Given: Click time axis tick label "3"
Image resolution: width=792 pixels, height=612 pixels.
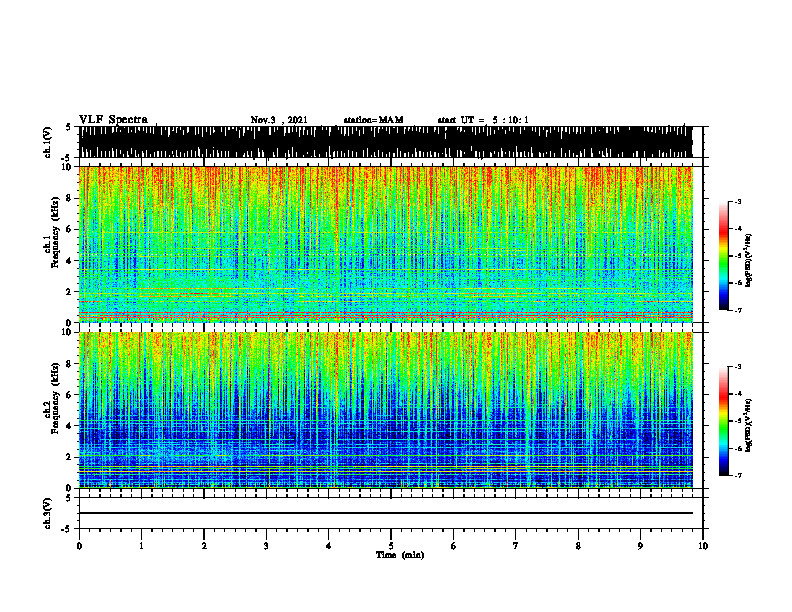Looking at the screenshot, I should [266, 546].
